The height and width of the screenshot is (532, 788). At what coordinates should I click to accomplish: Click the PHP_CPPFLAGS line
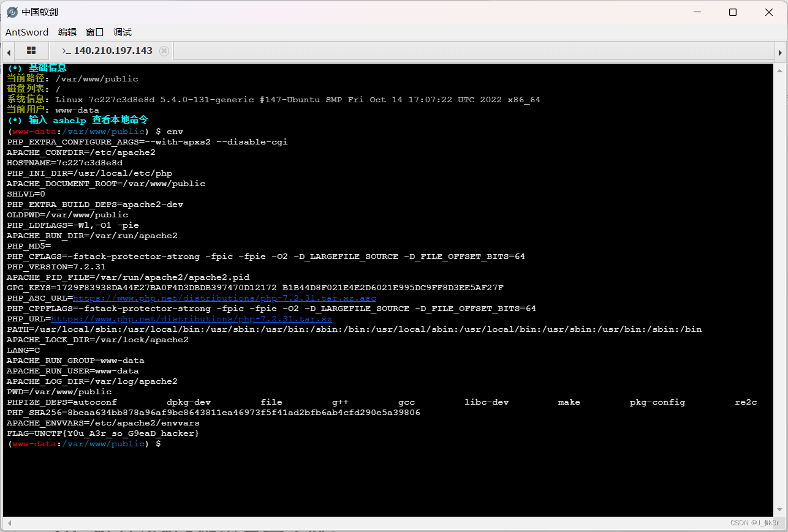click(271, 309)
